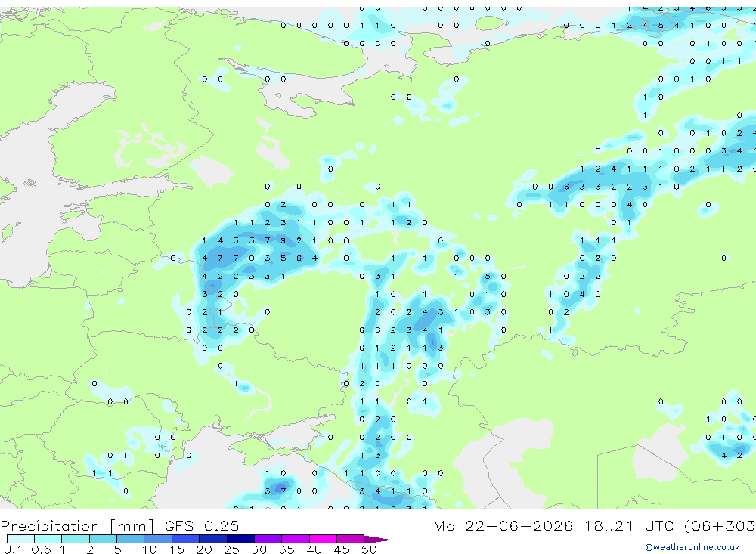756x554 pixels.
Task: Pick the dark navy swatch between 25 and 30
Action: coord(240,539)
